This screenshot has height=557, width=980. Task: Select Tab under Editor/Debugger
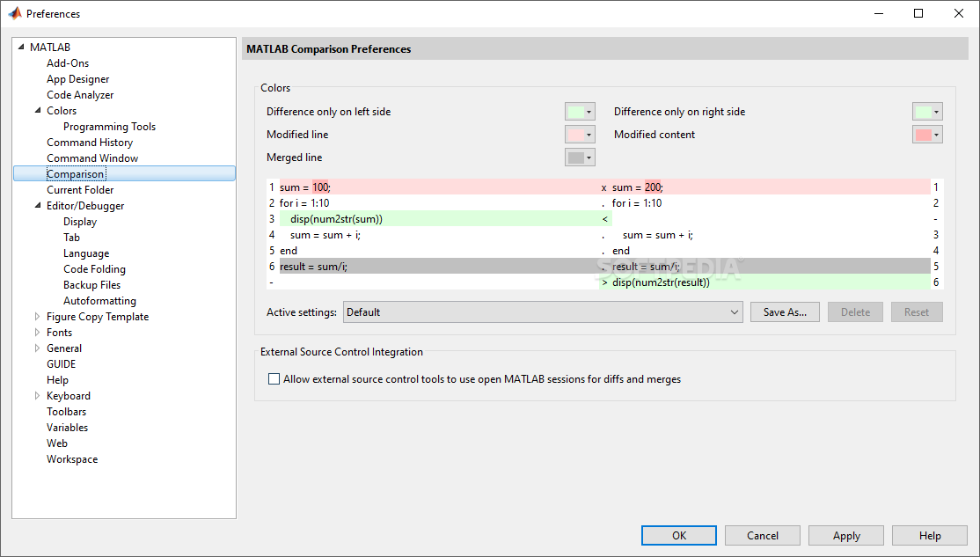(71, 238)
